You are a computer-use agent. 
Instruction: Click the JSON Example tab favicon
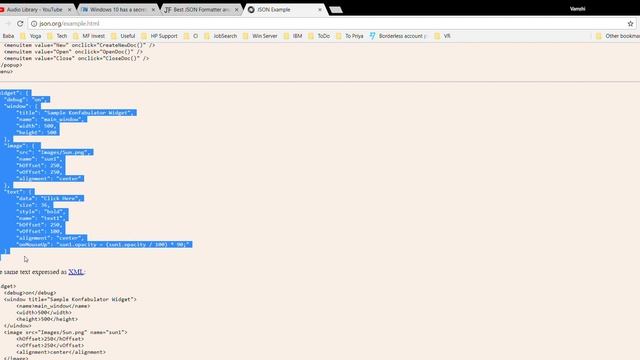click(251, 9)
